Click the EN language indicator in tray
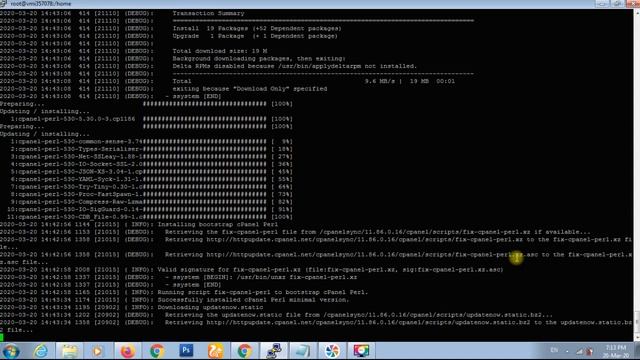This screenshot has width=640, height=360. (554, 350)
